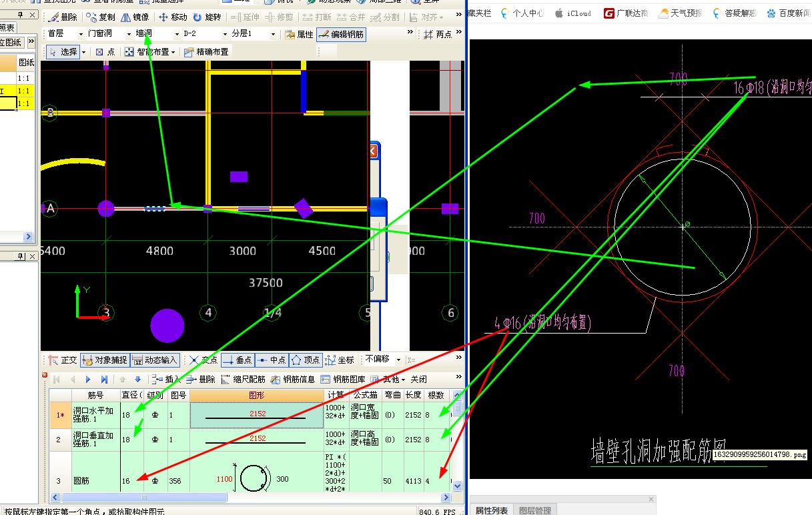Image resolution: width=812 pixels, height=515 pixels.
Task: Choose the 两点 two-point axis tool
Action: coord(438,34)
